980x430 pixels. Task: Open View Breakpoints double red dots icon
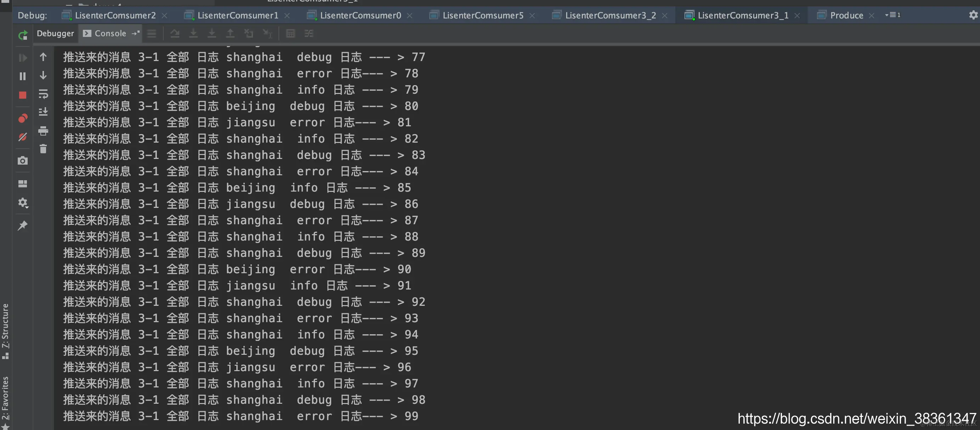pos(23,118)
